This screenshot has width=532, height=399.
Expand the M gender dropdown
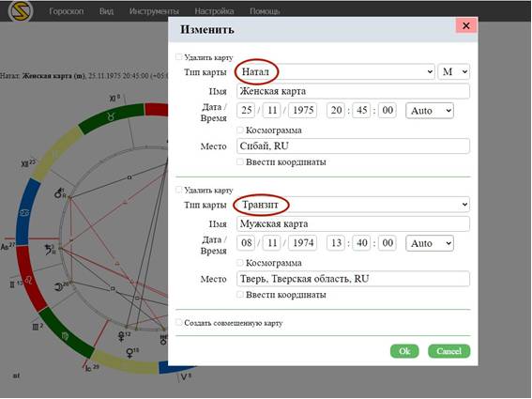(x=454, y=71)
